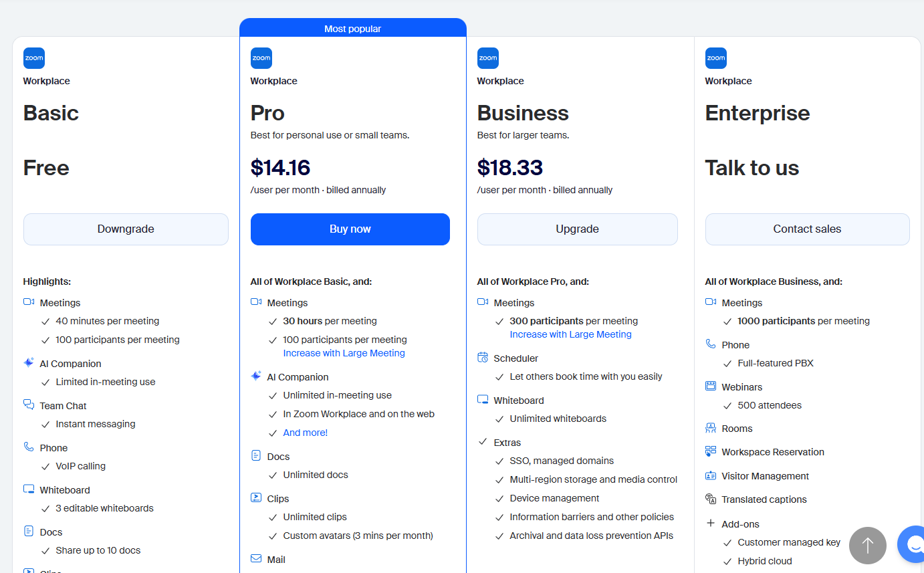
Task: Click the scroll-to-top arrow button
Action: (x=868, y=546)
